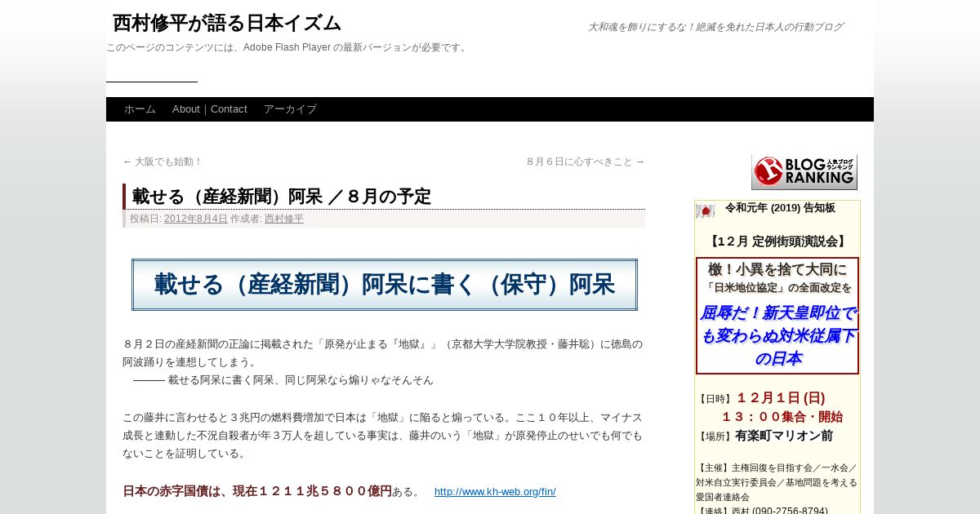Click site title 西村修平が語る日本イズム
This screenshot has width=980, height=514.
(227, 23)
